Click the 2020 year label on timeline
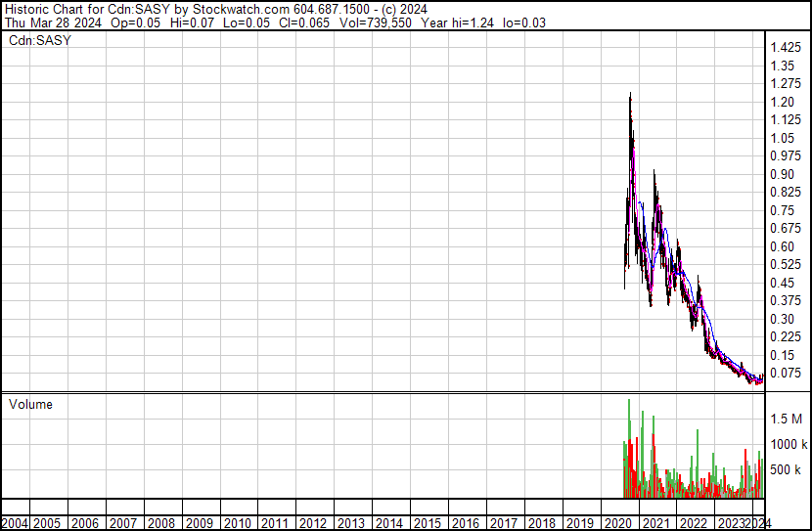This screenshot has height=531, width=812. (618, 523)
